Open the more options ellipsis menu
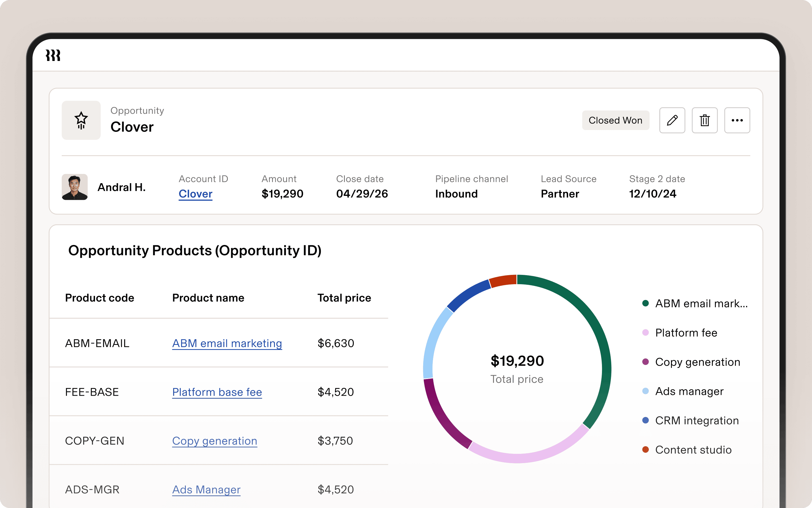The width and height of the screenshot is (812, 508). 737,120
